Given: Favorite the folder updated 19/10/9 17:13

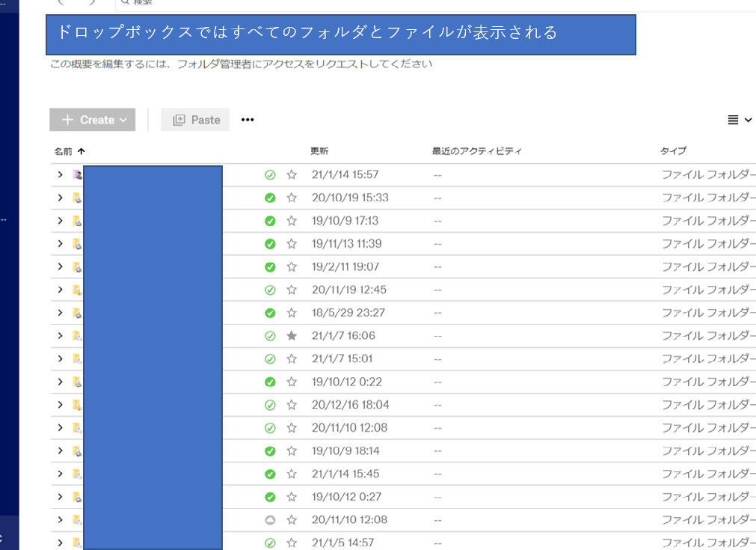Looking at the screenshot, I should coord(292,220).
